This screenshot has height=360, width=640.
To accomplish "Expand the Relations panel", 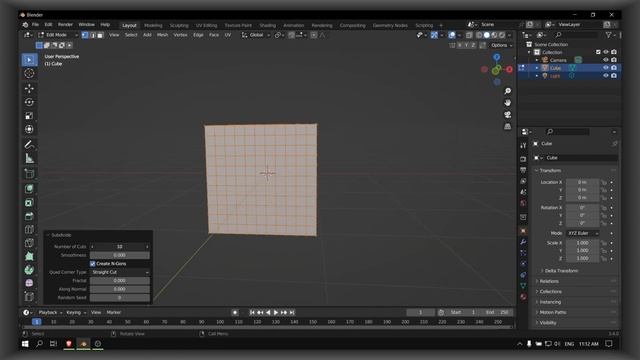I will 546,281.
